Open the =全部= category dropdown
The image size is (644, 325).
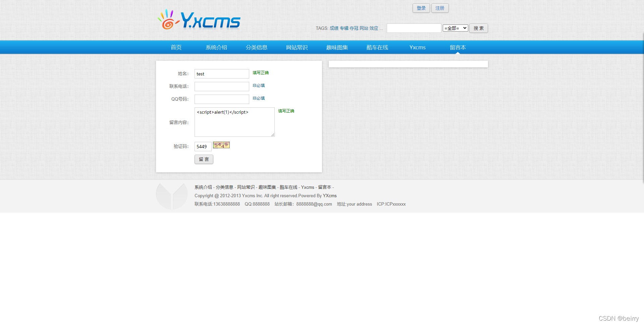[455, 28]
